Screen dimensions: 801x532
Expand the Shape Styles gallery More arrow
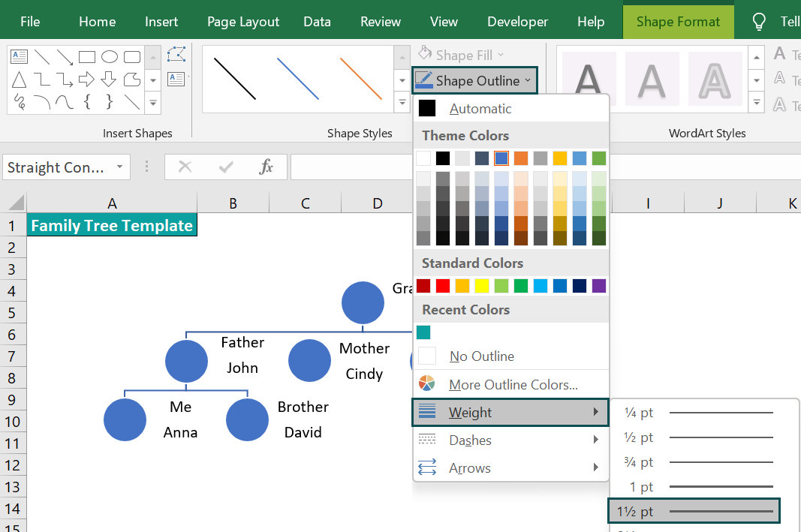click(402, 103)
